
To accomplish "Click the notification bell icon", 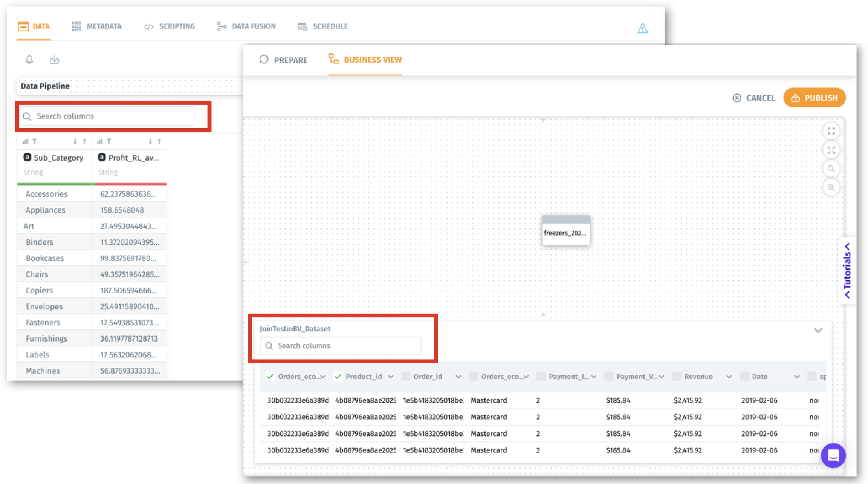I will tap(29, 59).
